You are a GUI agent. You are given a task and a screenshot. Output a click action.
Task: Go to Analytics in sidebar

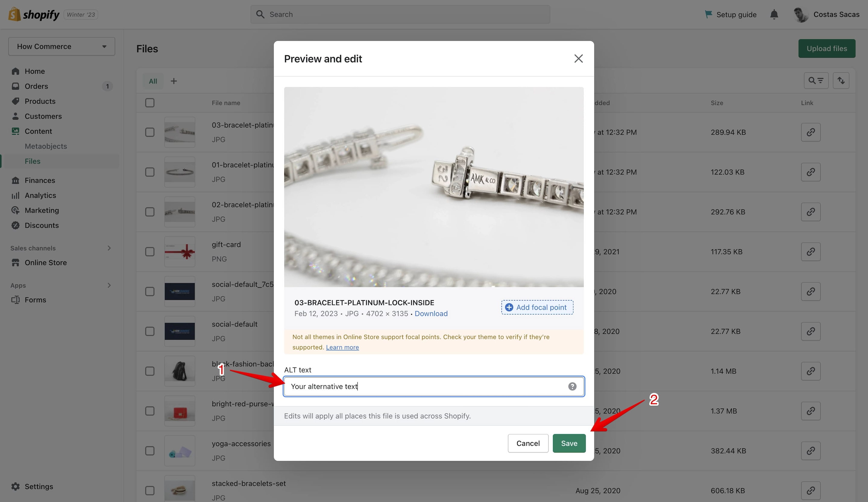(x=40, y=195)
